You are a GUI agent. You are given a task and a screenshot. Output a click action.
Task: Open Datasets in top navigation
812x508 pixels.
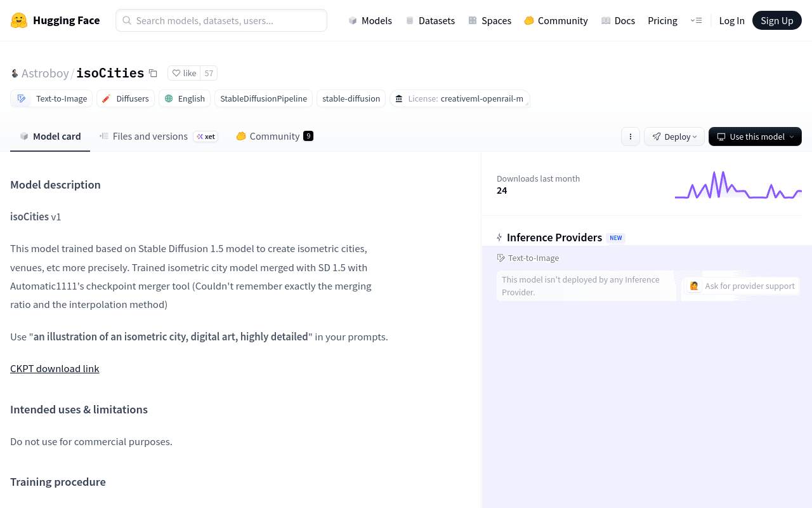[x=430, y=20]
